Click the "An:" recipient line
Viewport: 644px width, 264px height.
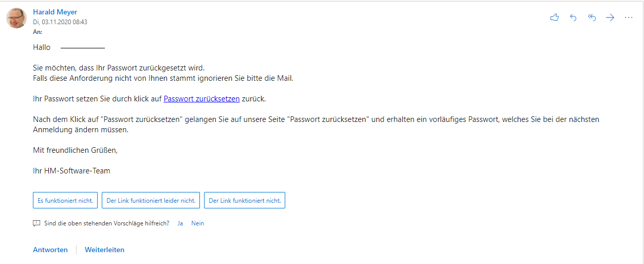pyautogui.click(x=38, y=31)
